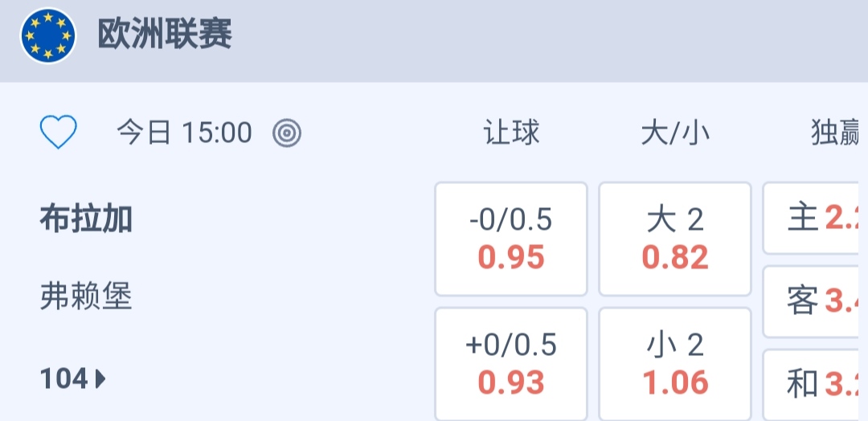
Task: Pick the +0/0.5 handicap at 0.93
Action: pos(511,364)
